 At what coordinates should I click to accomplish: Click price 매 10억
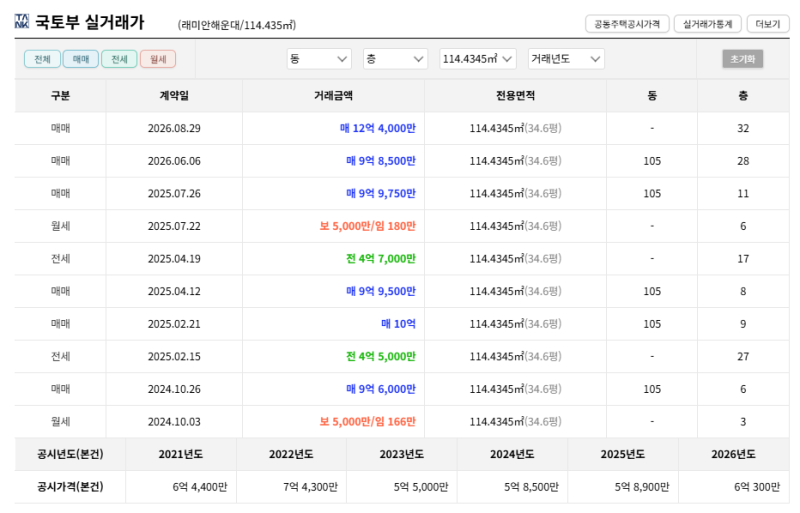[x=398, y=324]
